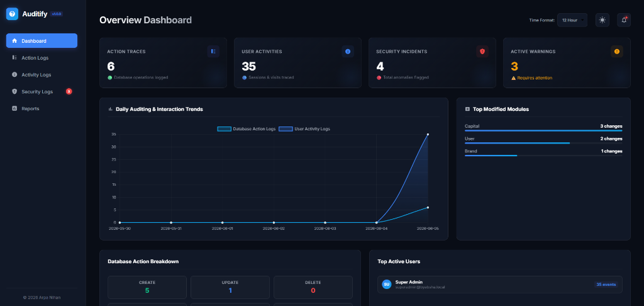The height and width of the screenshot is (306, 644).
Task: Click the '1 changes' text
Action: pyautogui.click(x=611, y=151)
